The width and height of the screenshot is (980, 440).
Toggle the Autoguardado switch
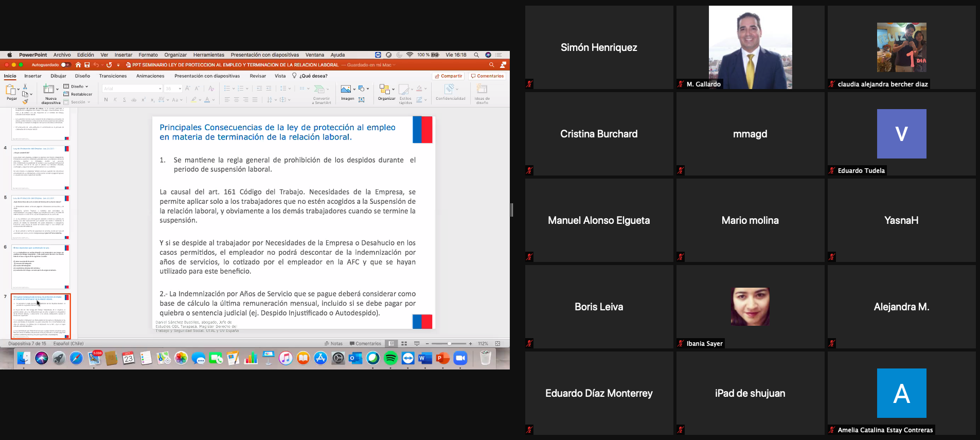click(x=65, y=65)
